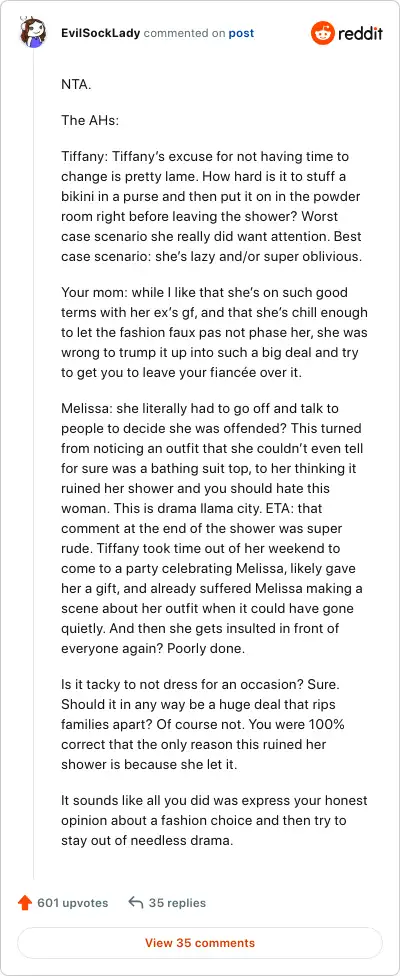The width and height of the screenshot is (400, 976).
Task: Click the orange upvote arrow icon
Action: pyautogui.click(x=26, y=903)
